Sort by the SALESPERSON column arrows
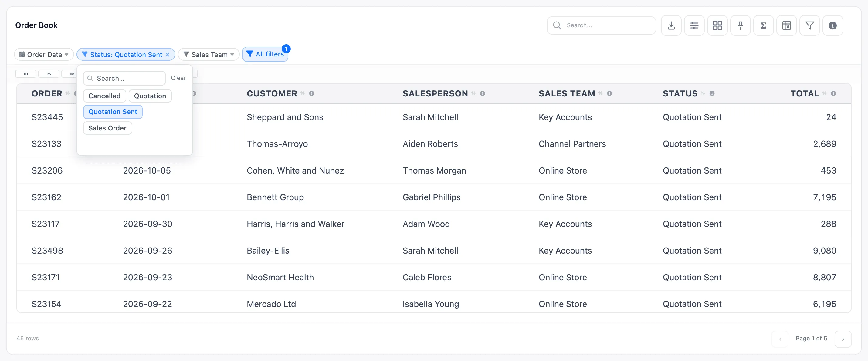The width and height of the screenshot is (868, 361). tap(473, 93)
